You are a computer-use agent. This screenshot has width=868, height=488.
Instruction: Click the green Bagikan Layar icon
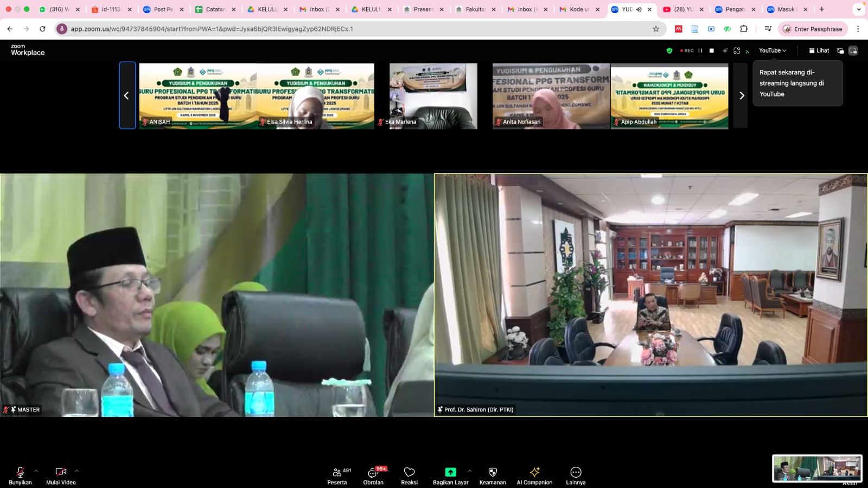pos(450,472)
